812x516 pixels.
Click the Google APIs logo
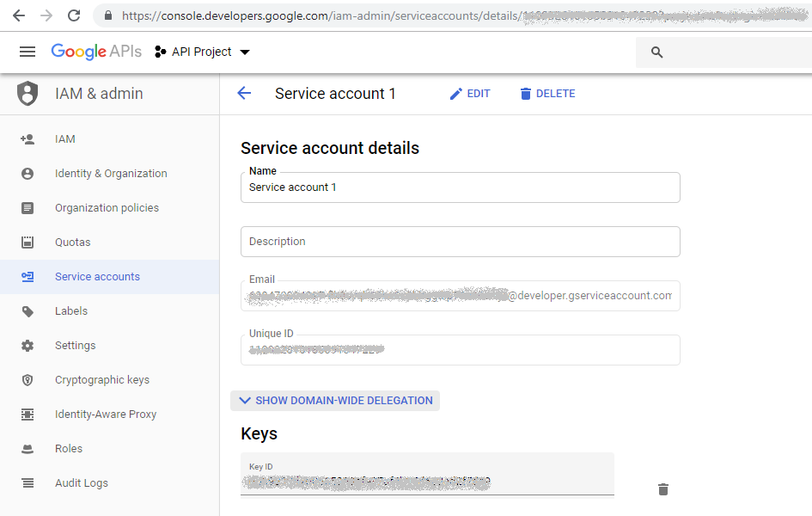point(95,52)
